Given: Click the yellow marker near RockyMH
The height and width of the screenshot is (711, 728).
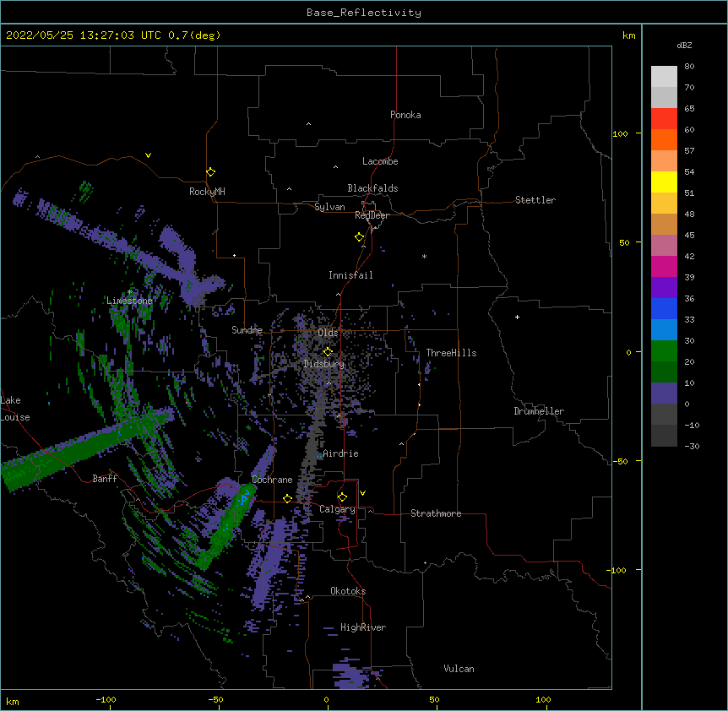Looking at the screenshot, I should pos(211,172).
